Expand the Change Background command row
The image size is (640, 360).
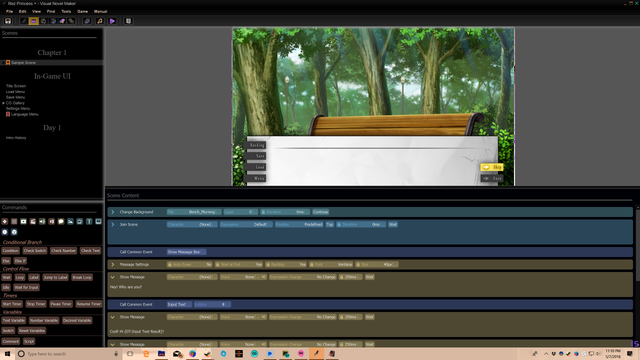pos(113,212)
